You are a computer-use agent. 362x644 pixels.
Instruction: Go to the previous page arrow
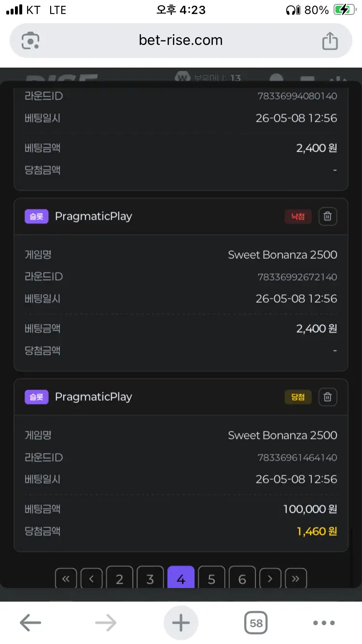pos(92,579)
